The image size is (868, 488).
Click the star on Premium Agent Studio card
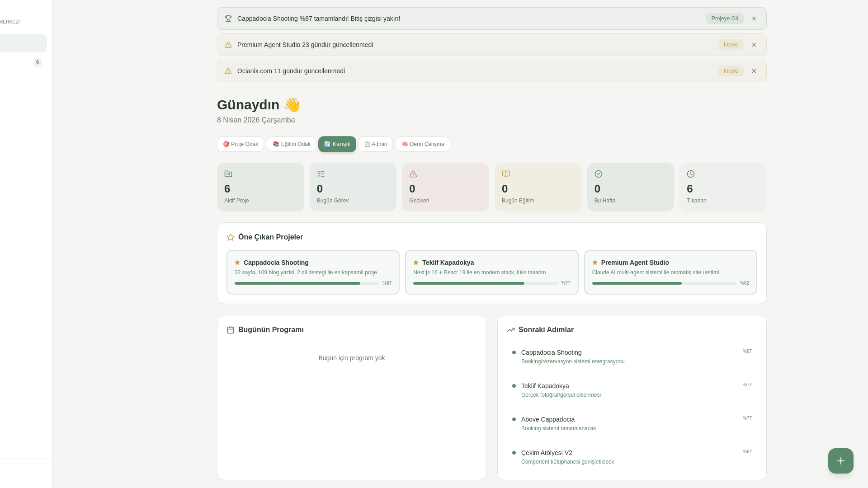(x=595, y=263)
